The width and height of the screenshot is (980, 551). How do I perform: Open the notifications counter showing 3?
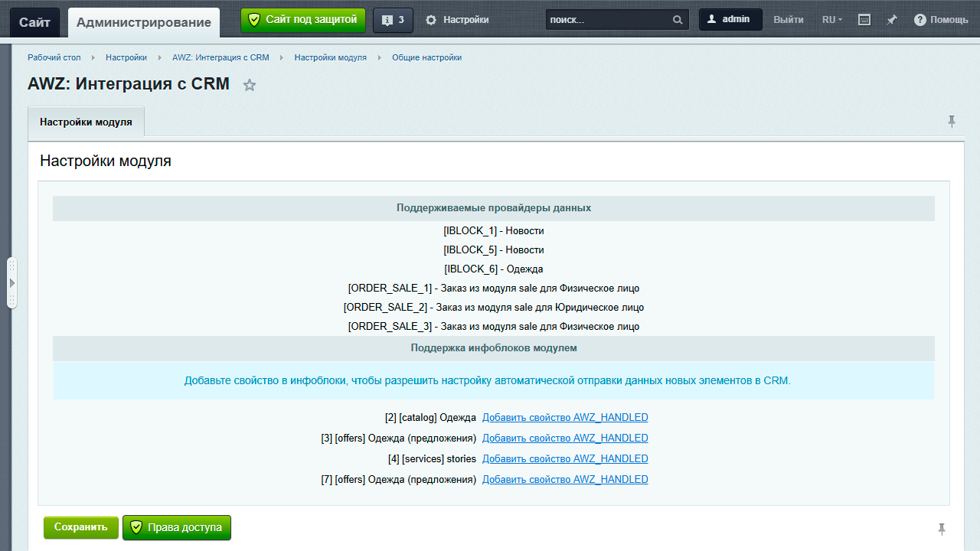click(x=393, y=20)
